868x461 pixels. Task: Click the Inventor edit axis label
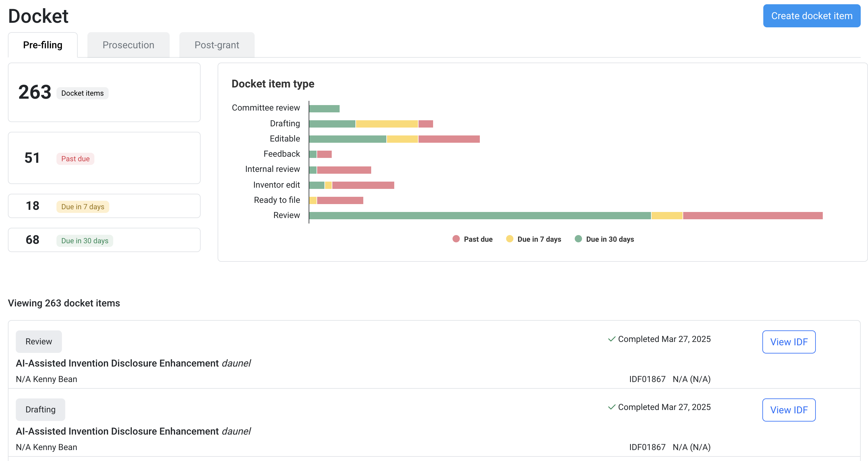pyautogui.click(x=276, y=185)
